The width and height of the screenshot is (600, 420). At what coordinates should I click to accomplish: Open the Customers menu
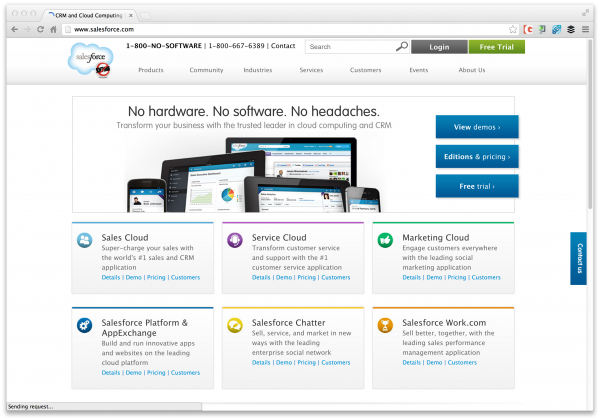365,70
